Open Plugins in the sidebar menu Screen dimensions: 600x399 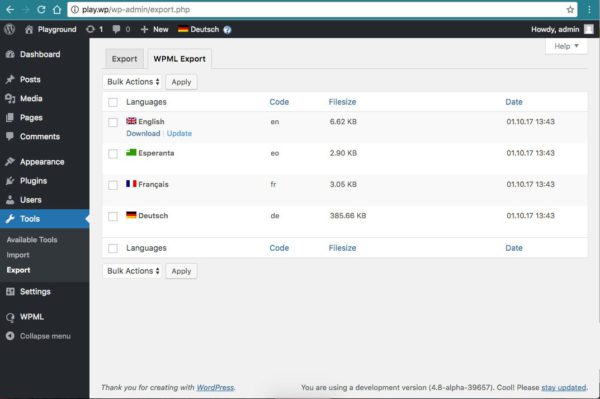(x=33, y=181)
